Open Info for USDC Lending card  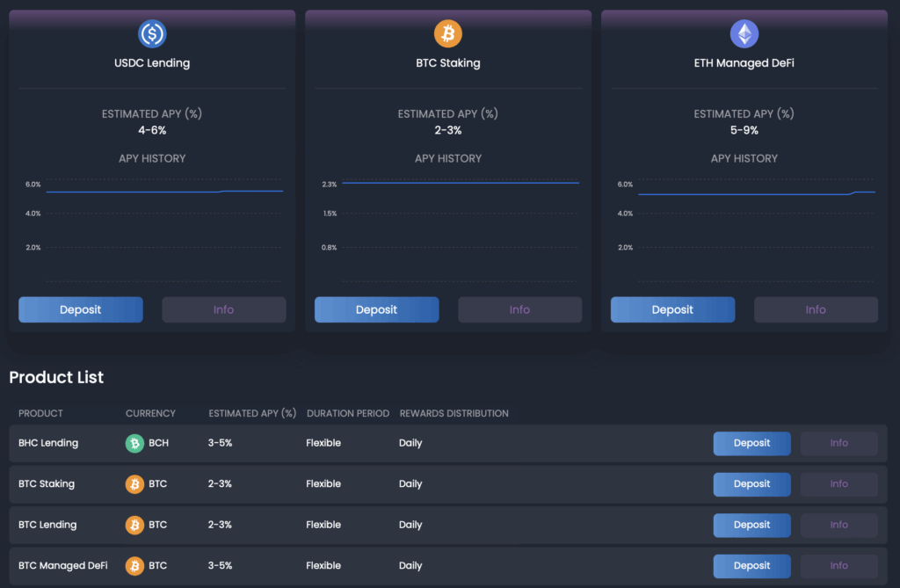coord(224,309)
